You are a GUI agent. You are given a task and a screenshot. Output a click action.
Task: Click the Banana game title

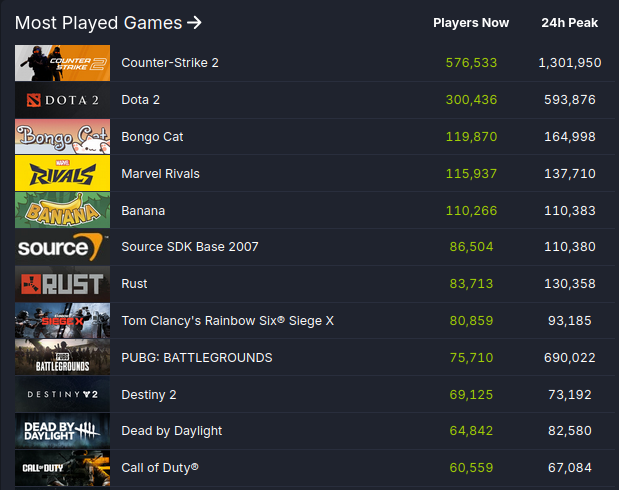[143, 210]
